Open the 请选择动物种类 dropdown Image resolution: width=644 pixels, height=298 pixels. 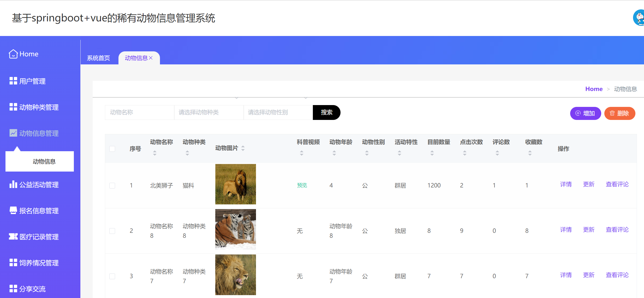209,112
